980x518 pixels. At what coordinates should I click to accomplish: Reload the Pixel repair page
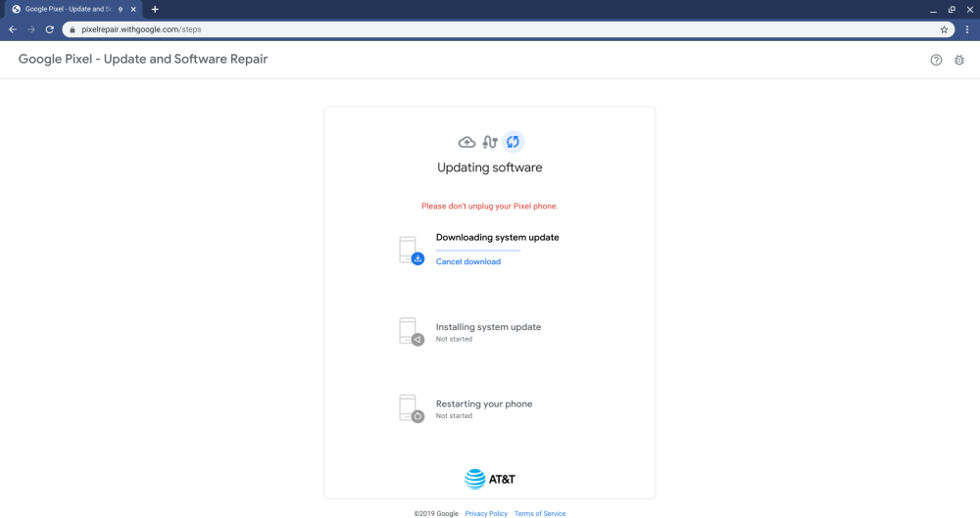click(49, 29)
